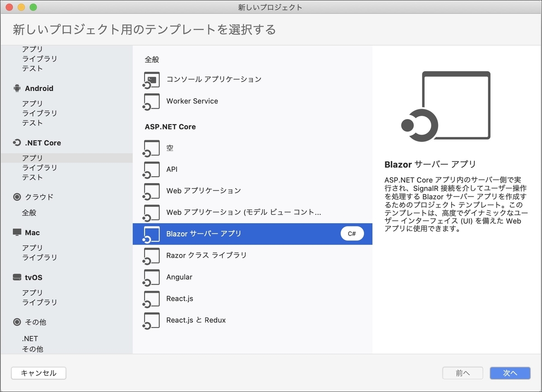Open the C# language selector
Image resolution: width=542 pixels, height=392 pixels.
352,234
